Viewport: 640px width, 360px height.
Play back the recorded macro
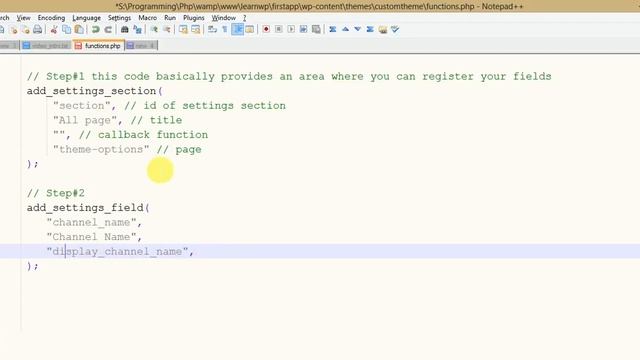click(x=291, y=29)
